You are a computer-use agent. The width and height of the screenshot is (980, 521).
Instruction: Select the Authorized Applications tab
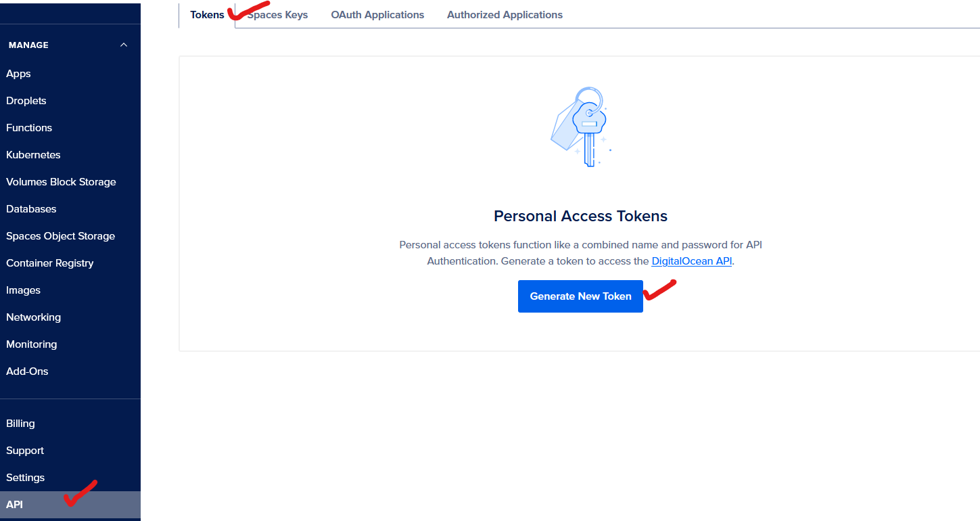[505, 15]
